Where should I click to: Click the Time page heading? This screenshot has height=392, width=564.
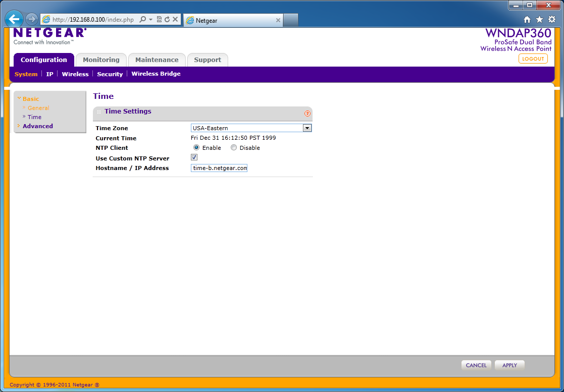(103, 96)
